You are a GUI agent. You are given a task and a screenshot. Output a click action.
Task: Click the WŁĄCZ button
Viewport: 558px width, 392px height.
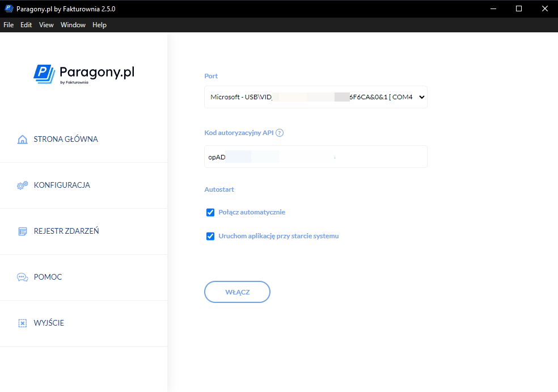click(238, 292)
